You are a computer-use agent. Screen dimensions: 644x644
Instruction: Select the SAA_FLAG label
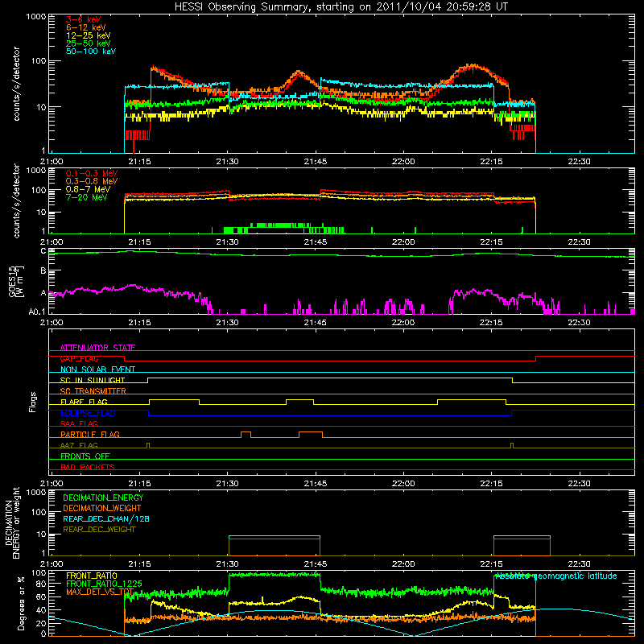click(79, 423)
